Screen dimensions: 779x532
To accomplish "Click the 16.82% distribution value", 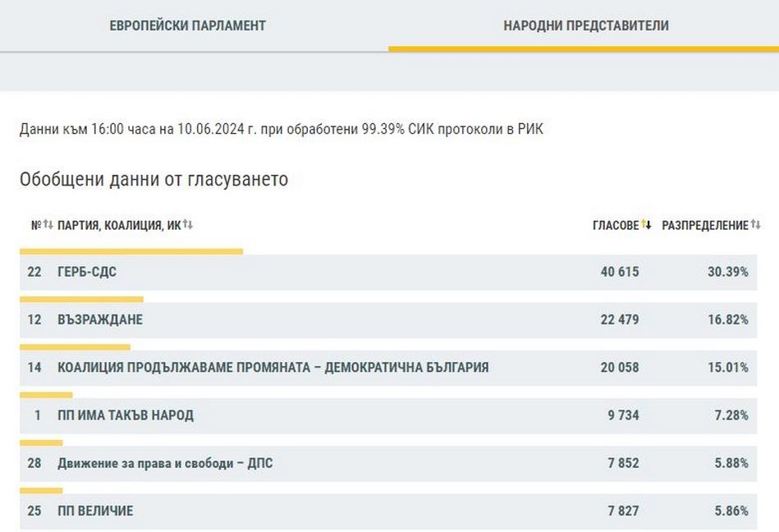I will click(x=727, y=319).
